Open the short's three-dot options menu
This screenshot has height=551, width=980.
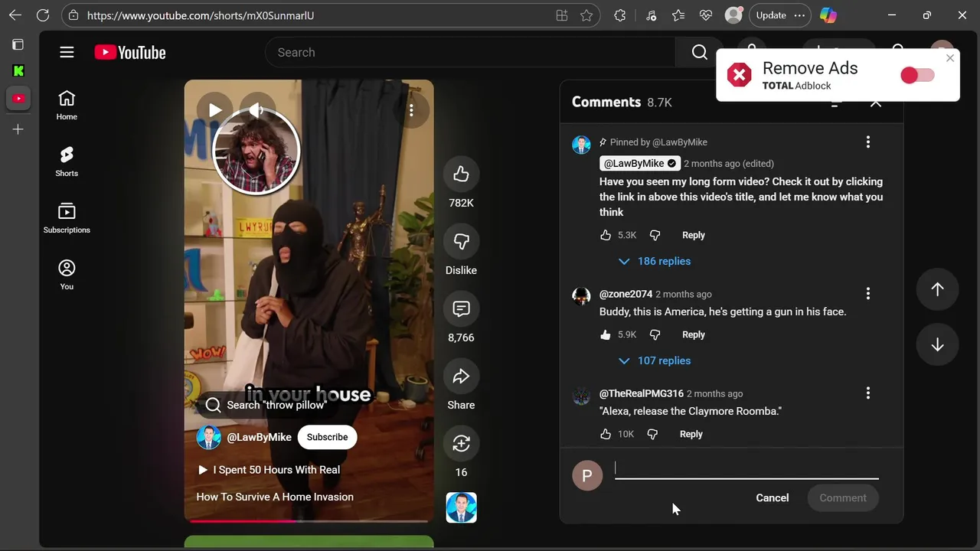(411, 110)
